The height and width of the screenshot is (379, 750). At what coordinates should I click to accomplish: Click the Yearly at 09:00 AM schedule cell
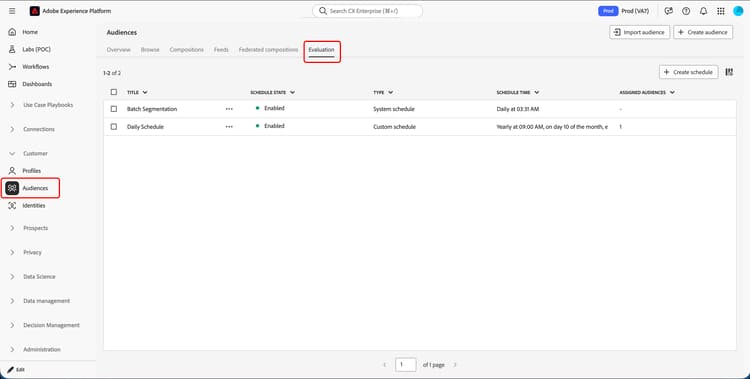click(x=552, y=127)
